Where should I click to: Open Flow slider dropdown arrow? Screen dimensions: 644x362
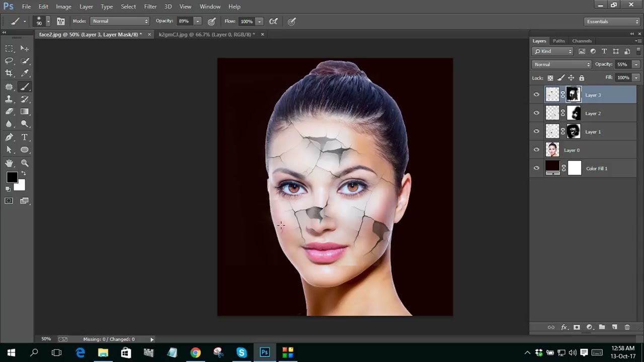(x=259, y=21)
